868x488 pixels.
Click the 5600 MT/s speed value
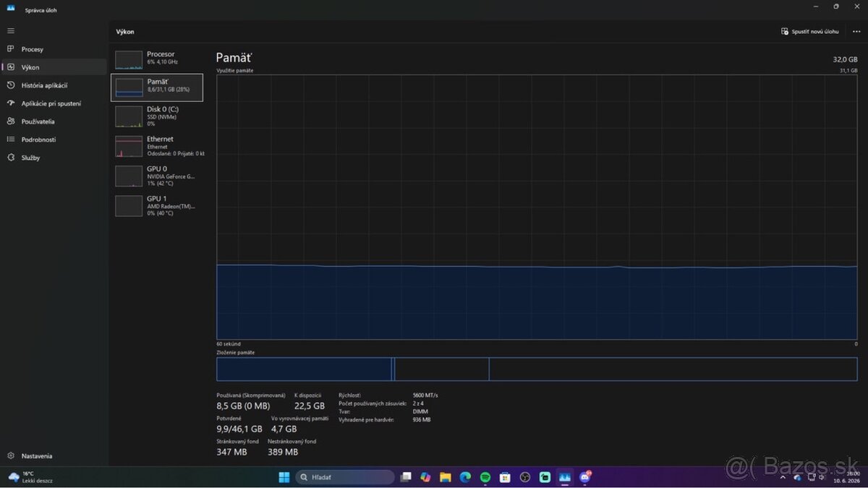(425, 395)
